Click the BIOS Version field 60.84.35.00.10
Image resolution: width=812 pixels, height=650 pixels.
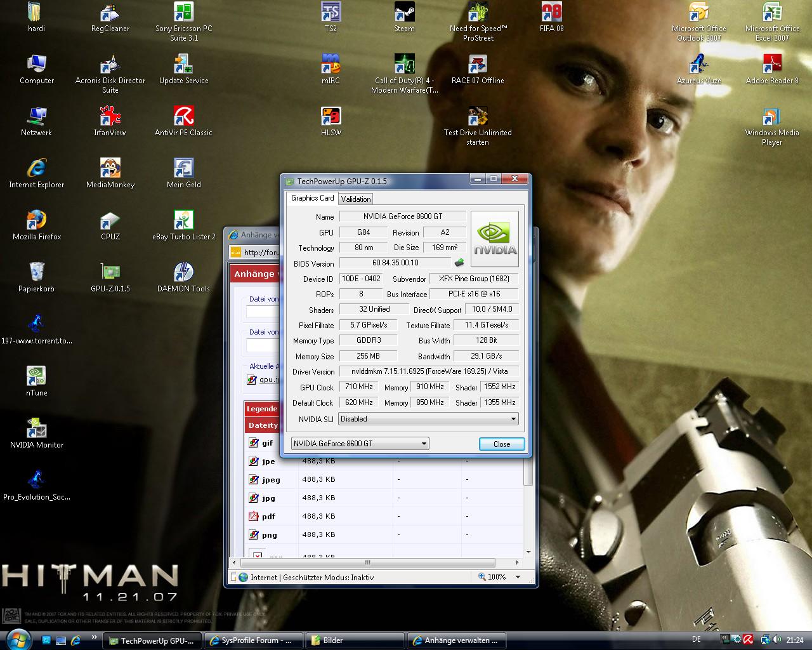click(395, 263)
